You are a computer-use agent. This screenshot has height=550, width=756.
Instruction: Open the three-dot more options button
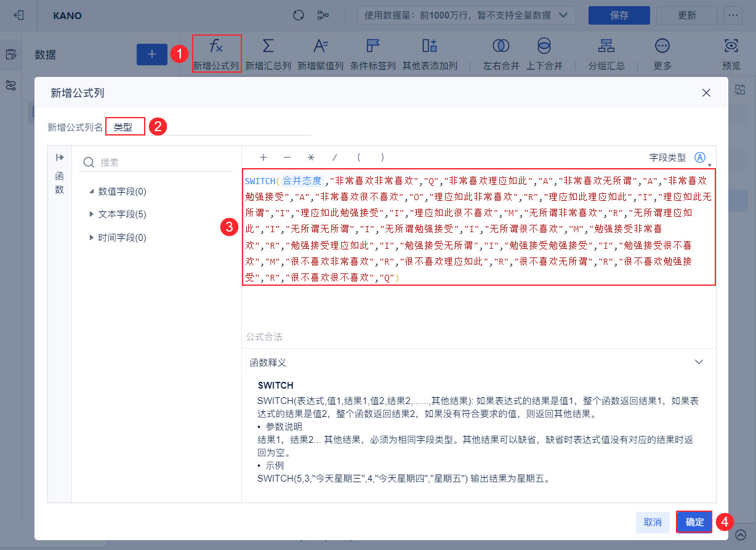[x=733, y=15]
